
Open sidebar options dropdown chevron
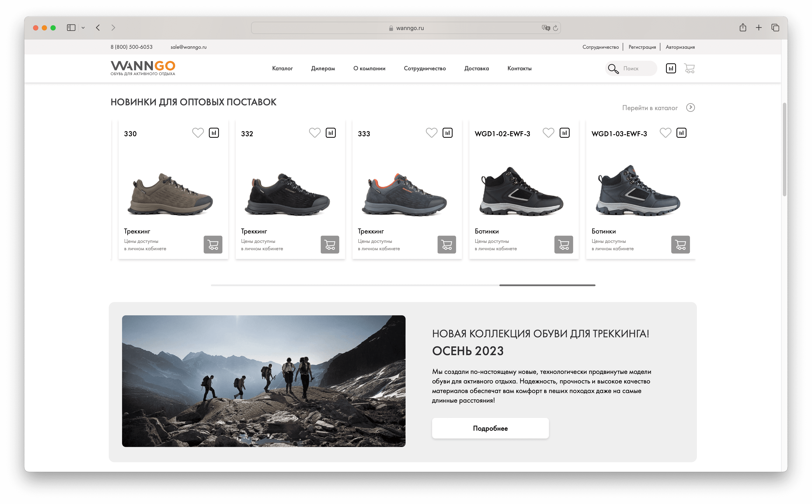[x=83, y=28]
